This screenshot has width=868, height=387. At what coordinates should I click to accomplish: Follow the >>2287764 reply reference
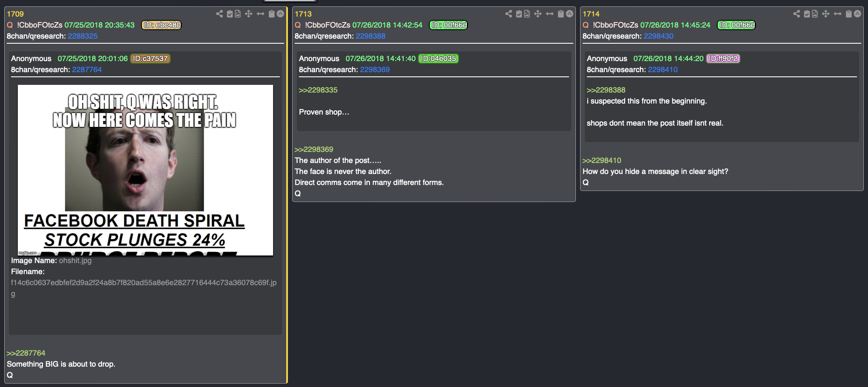[x=26, y=353]
